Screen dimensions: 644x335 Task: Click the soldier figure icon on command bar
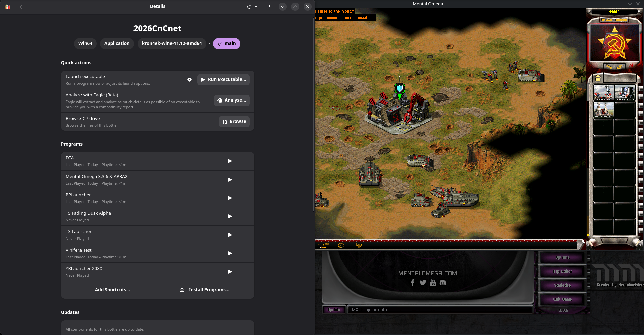(x=359, y=246)
